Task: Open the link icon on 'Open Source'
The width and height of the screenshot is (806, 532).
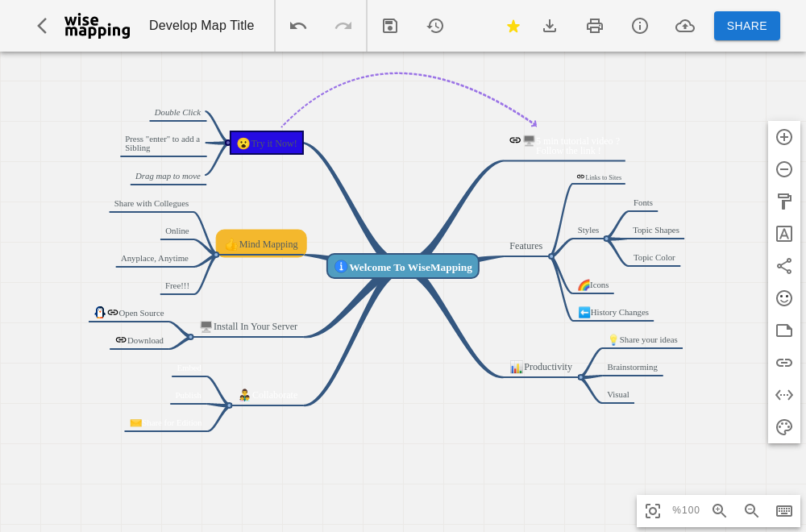Action: (x=113, y=312)
